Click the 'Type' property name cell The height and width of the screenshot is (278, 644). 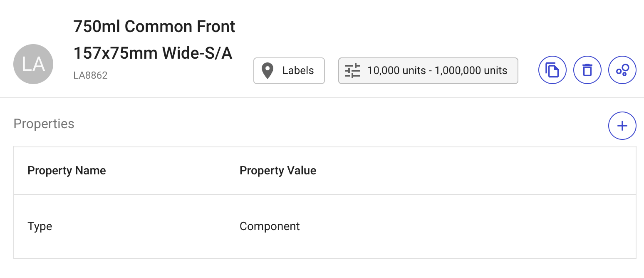click(x=40, y=226)
